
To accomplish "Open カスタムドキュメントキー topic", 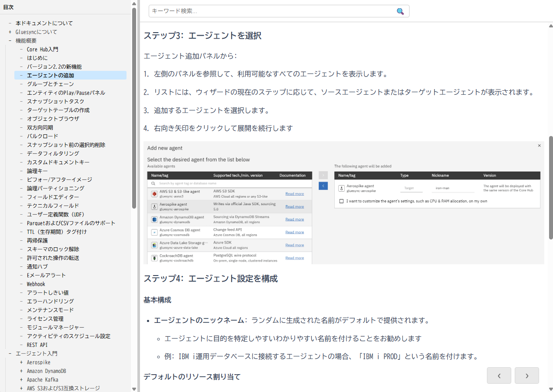I will (x=58, y=163).
